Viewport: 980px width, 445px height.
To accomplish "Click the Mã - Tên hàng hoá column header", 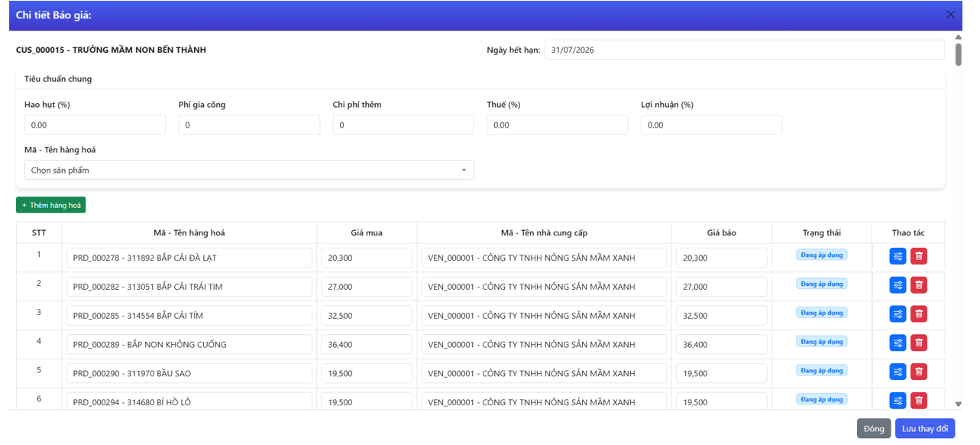I will [189, 232].
